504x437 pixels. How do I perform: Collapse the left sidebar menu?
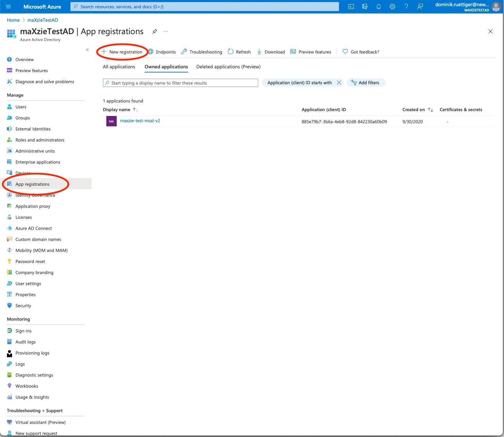[87, 50]
